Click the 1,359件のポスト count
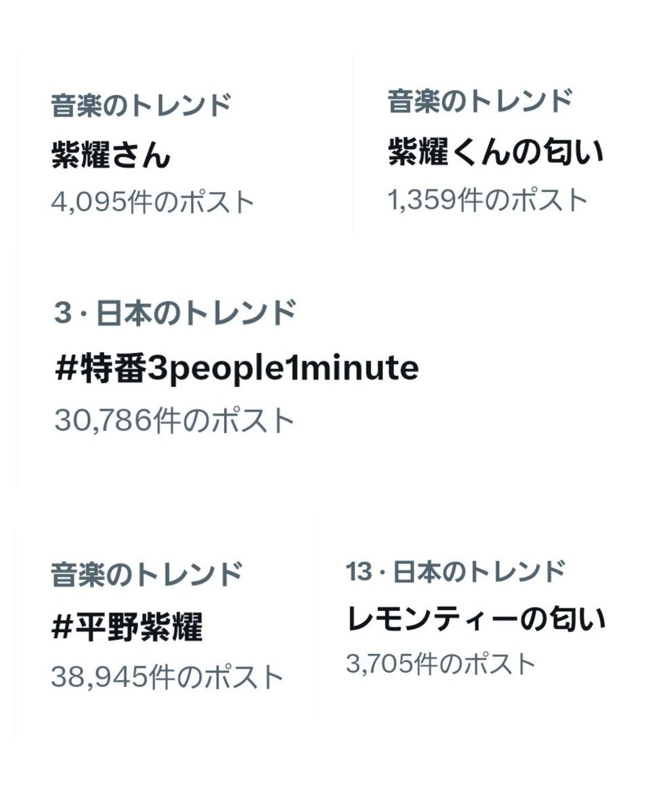The height and width of the screenshot is (812, 650). (x=488, y=200)
